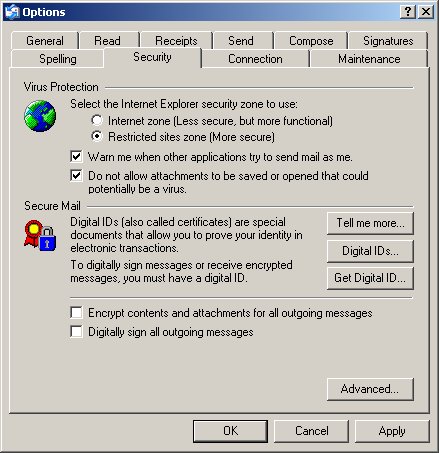Uncheck do not allow virus attachments
Screen dimensions: 439x453
pos(76,175)
